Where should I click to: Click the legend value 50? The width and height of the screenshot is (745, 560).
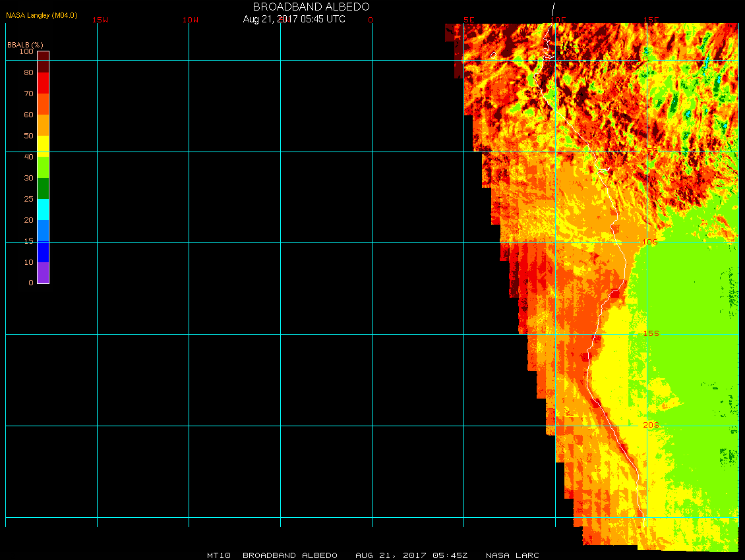tap(29, 136)
